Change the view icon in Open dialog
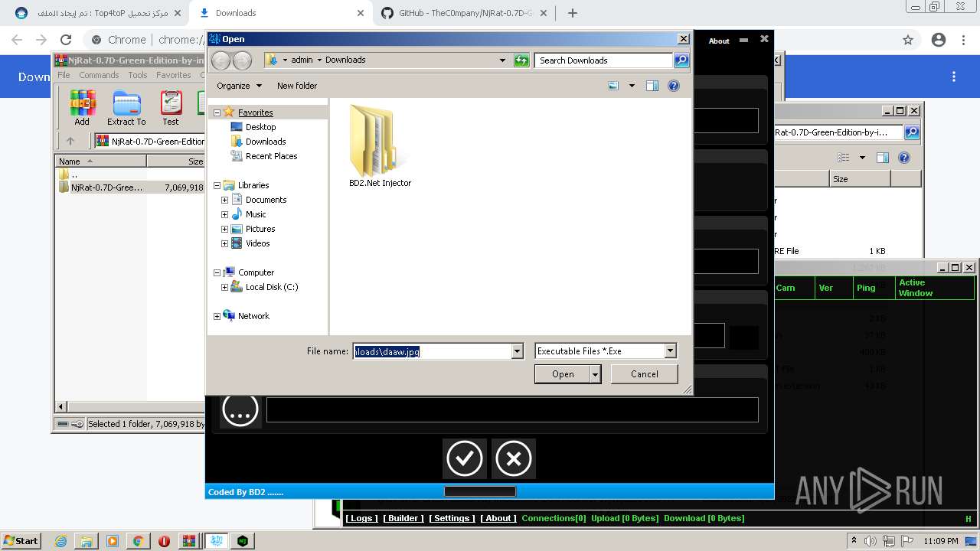Image resolution: width=980 pixels, height=551 pixels. pos(613,86)
